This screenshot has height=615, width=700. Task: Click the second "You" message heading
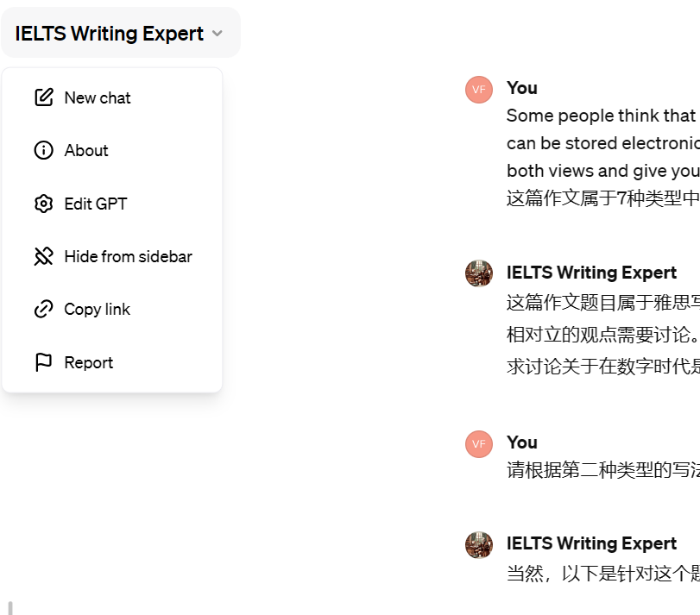click(522, 442)
